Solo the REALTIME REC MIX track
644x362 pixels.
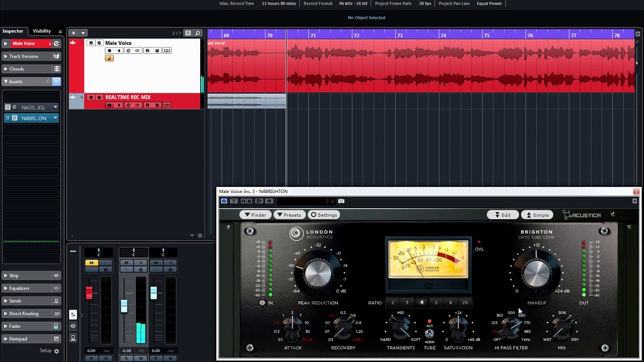coord(99,98)
